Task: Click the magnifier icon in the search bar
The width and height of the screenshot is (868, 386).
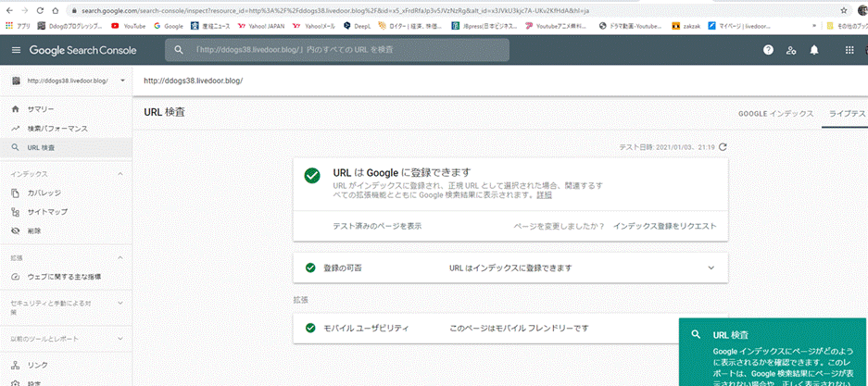Action: (x=178, y=50)
